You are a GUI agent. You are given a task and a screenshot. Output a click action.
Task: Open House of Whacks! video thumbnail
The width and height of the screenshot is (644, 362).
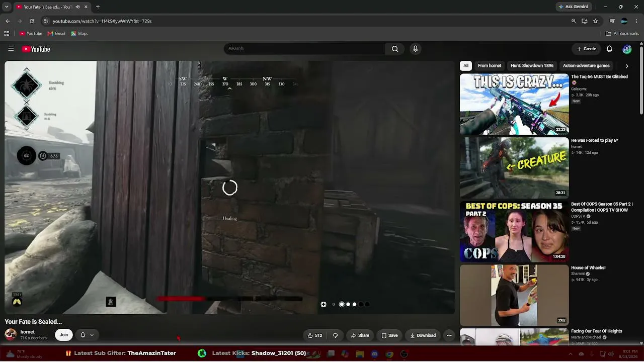[x=514, y=295]
